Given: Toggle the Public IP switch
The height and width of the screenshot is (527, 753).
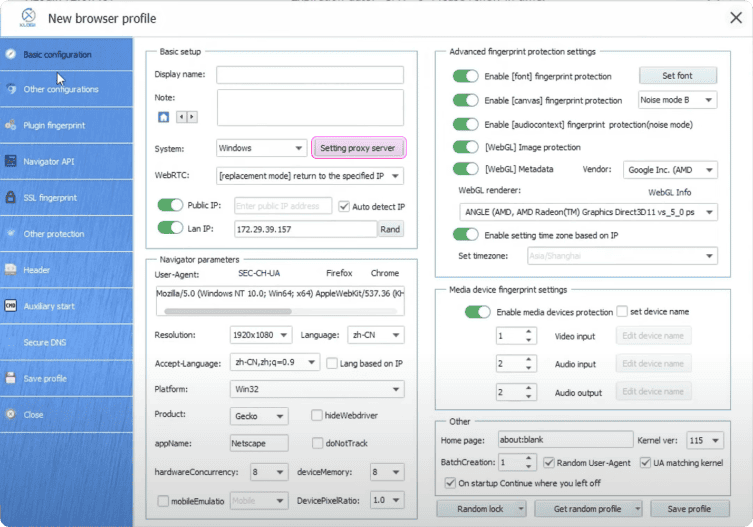Looking at the screenshot, I should (x=170, y=205).
